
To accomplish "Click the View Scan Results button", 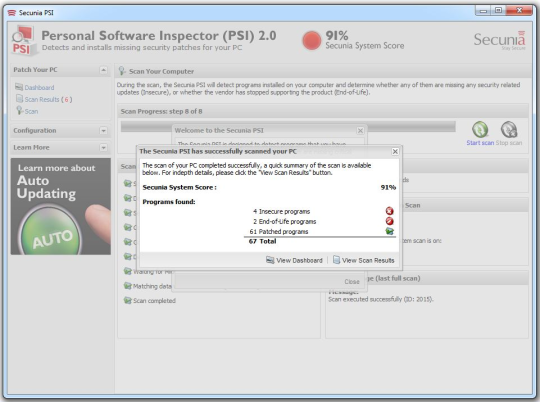I will point(364,260).
